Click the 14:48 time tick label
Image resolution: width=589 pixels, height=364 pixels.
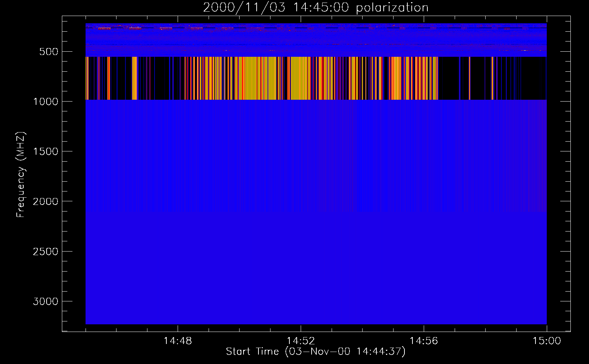[178, 341]
